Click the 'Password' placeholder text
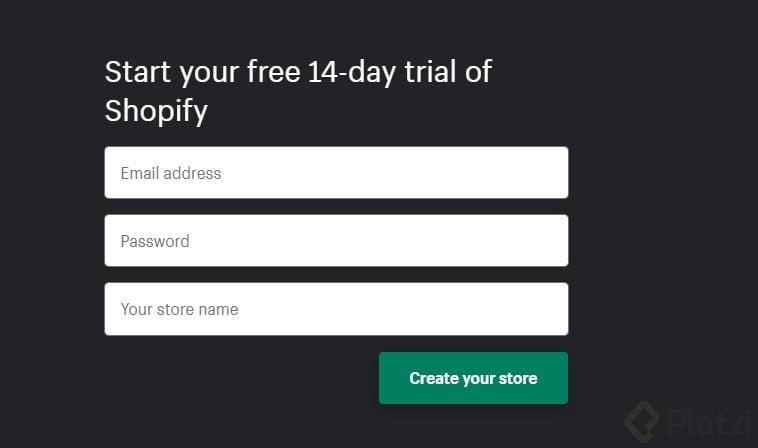758x448 pixels. [155, 241]
